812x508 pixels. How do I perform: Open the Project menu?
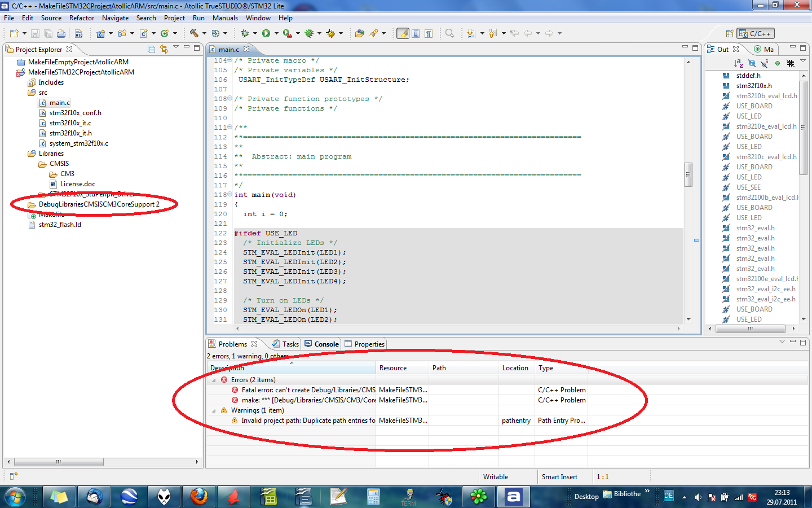[174, 18]
